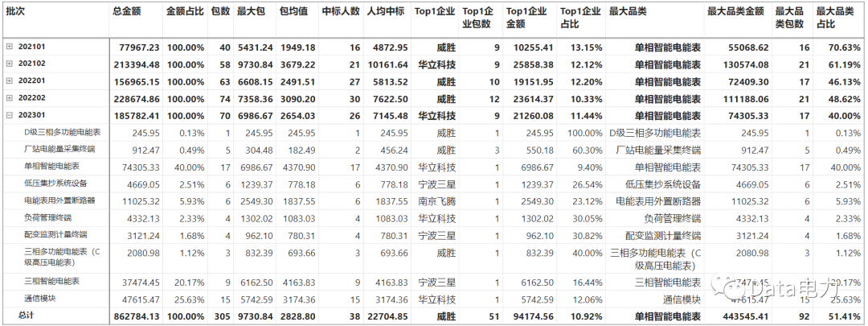Click the 金额占比 column header
The image size is (868, 326).
[184, 11]
